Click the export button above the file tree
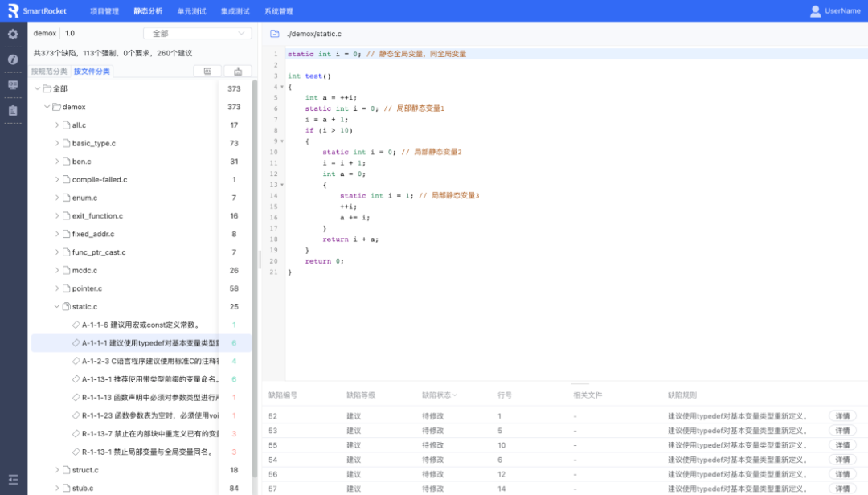This screenshot has height=495, width=868. 237,71
